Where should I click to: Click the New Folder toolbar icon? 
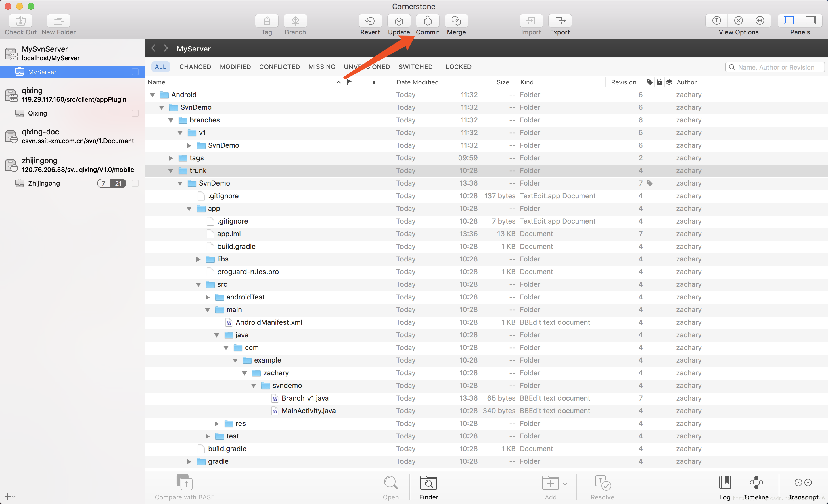(x=58, y=21)
